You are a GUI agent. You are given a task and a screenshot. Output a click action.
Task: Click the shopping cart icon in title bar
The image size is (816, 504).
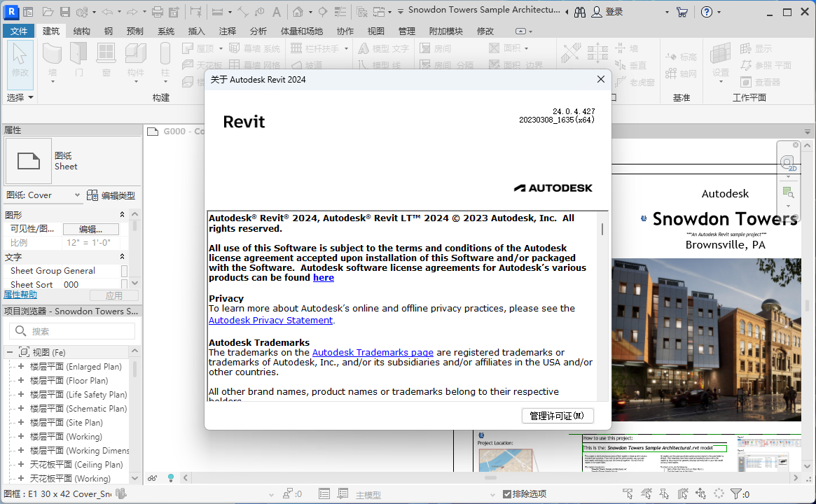[682, 12]
